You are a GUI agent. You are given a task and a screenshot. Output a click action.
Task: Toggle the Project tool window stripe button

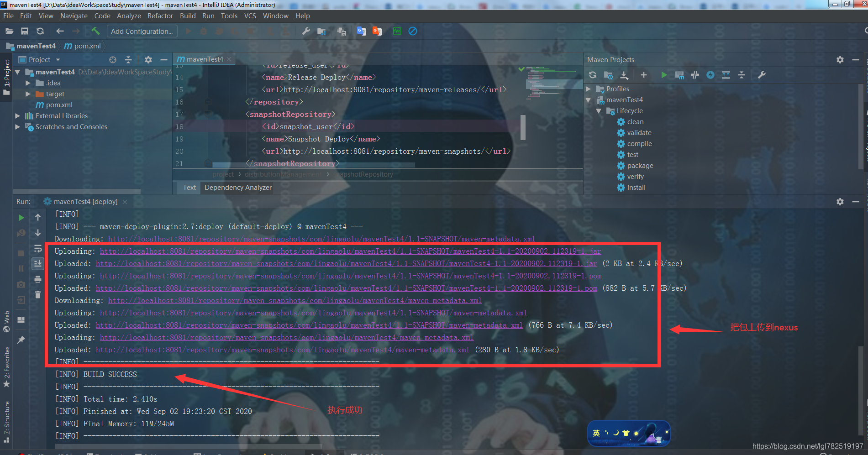point(6,77)
